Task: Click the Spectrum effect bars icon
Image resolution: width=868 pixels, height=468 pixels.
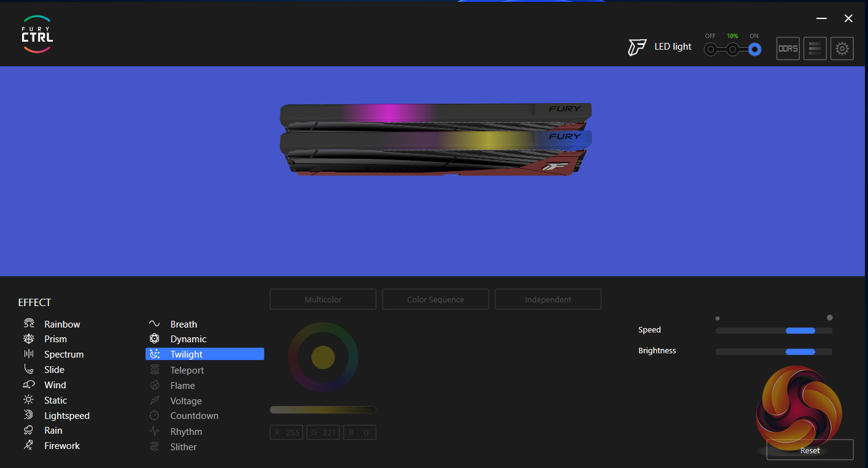Action: click(29, 354)
